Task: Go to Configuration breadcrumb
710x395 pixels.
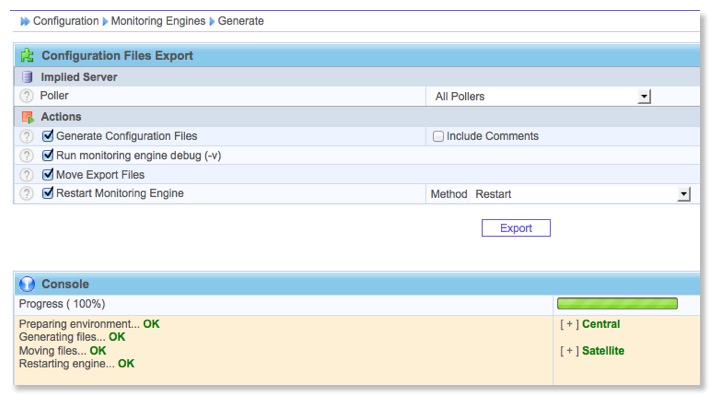Action: (66, 21)
